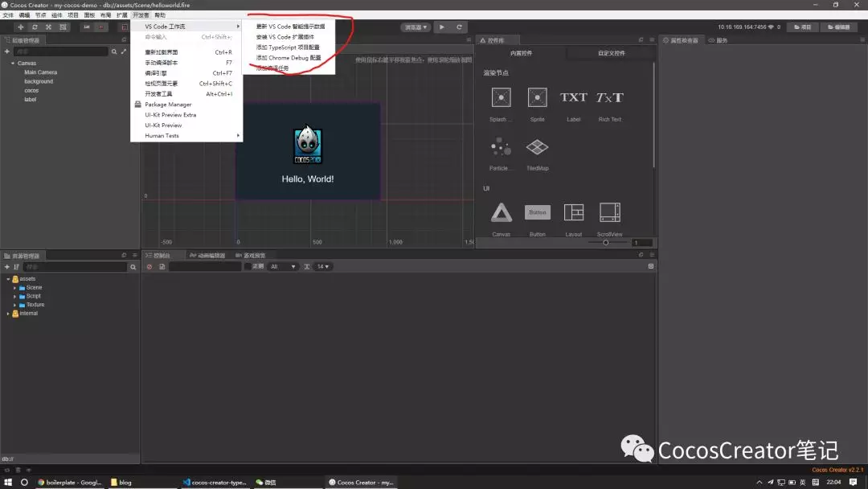Click Package Manager menu item
This screenshot has height=489, width=868.
pyautogui.click(x=186, y=104)
